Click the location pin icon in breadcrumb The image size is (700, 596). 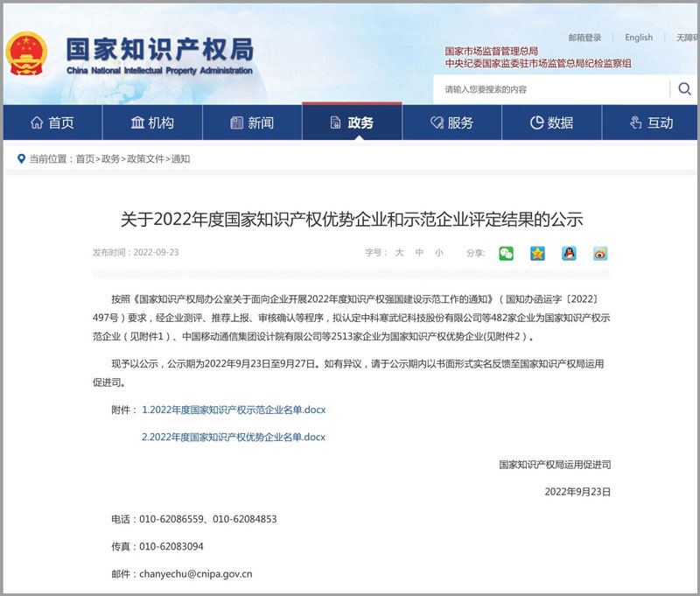click(21, 159)
